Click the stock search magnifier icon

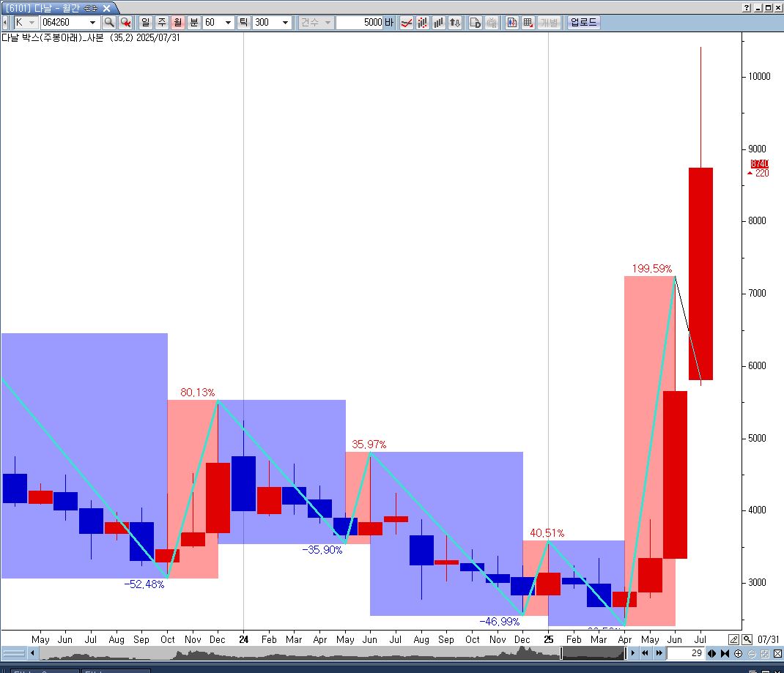tap(108, 23)
